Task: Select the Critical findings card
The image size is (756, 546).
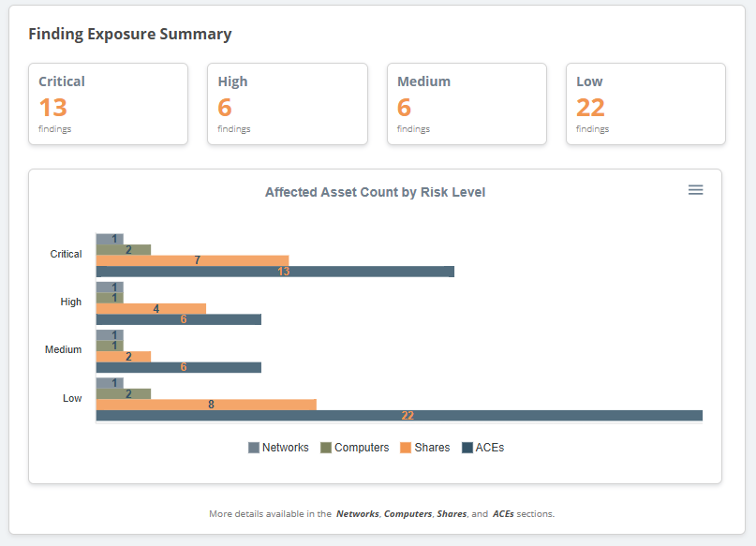Action: (108, 104)
